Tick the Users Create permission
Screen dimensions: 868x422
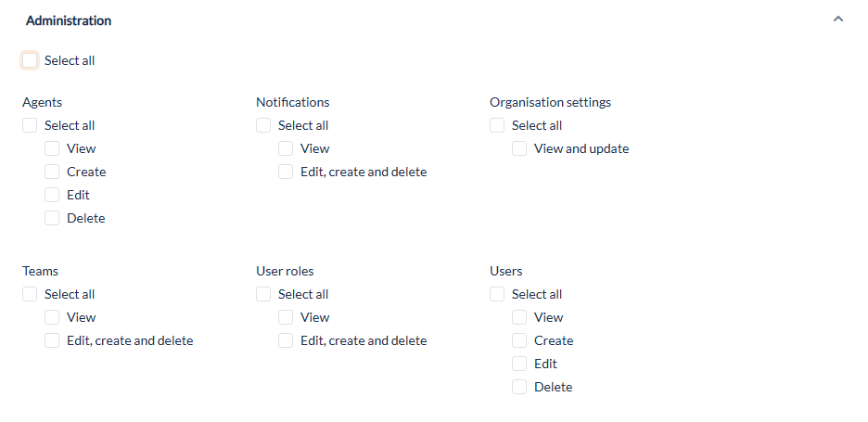click(x=519, y=341)
